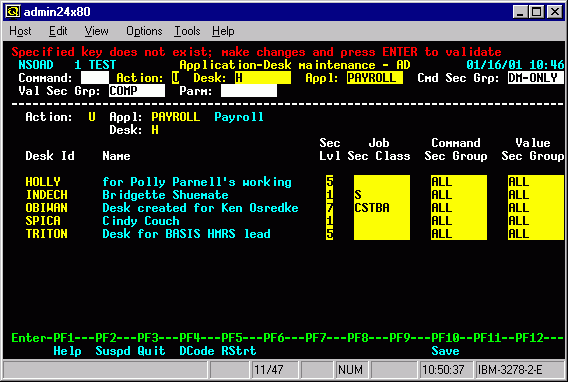Screen dimensions: 568x382
Task: Open the Options menu
Action: click(144, 31)
